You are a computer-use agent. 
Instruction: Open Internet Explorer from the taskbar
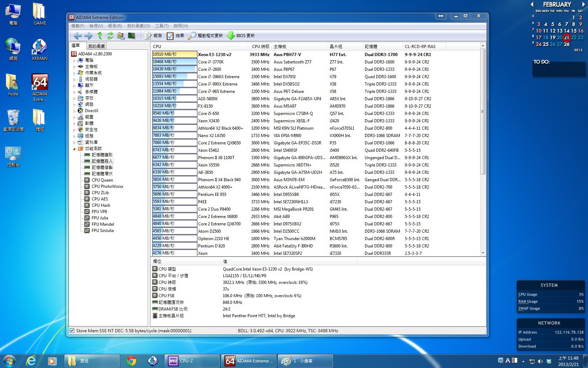(x=31, y=361)
